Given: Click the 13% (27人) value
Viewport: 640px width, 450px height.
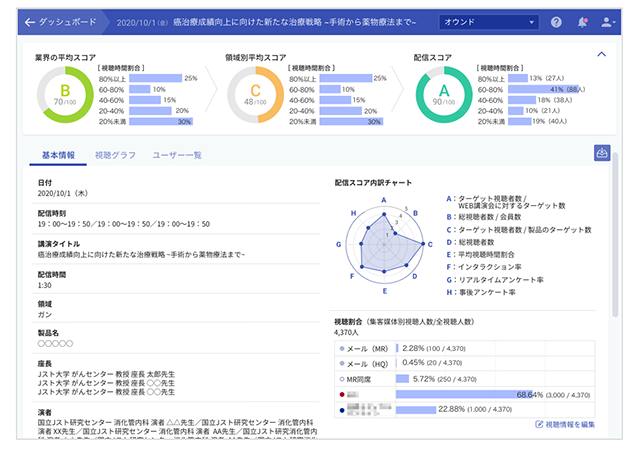Looking at the screenshot, I should pos(547,78).
